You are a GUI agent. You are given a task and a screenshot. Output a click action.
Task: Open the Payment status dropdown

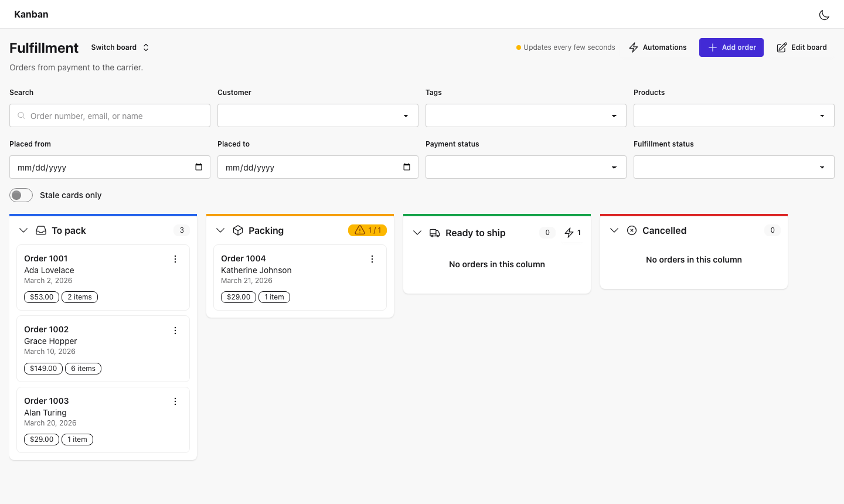(x=526, y=167)
